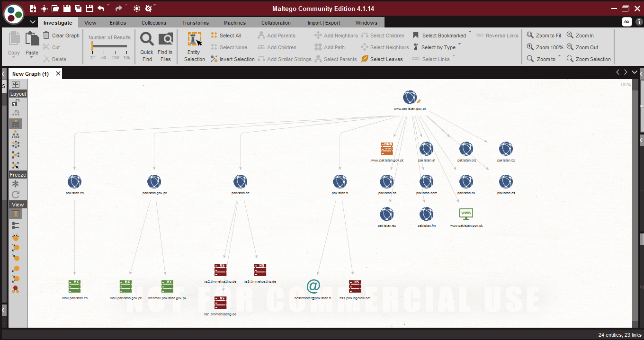Toggle the highlighted block layout mode button
This screenshot has height=340, width=644.
pyautogui.click(x=16, y=124)
